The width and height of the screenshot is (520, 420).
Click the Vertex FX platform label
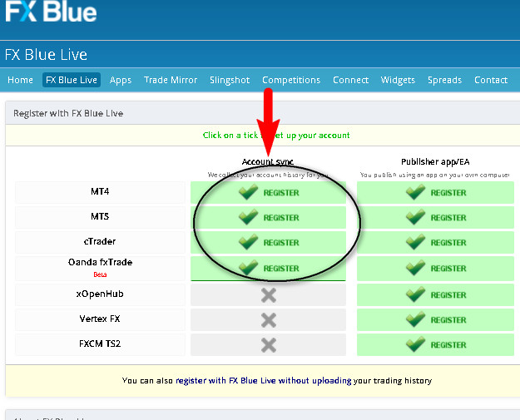click(100, 319)
